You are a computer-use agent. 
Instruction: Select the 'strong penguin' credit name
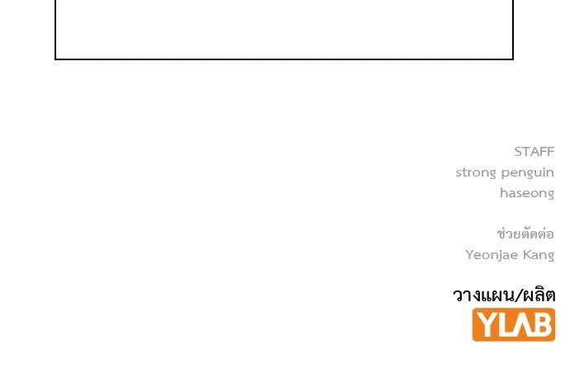pos(505,172)
